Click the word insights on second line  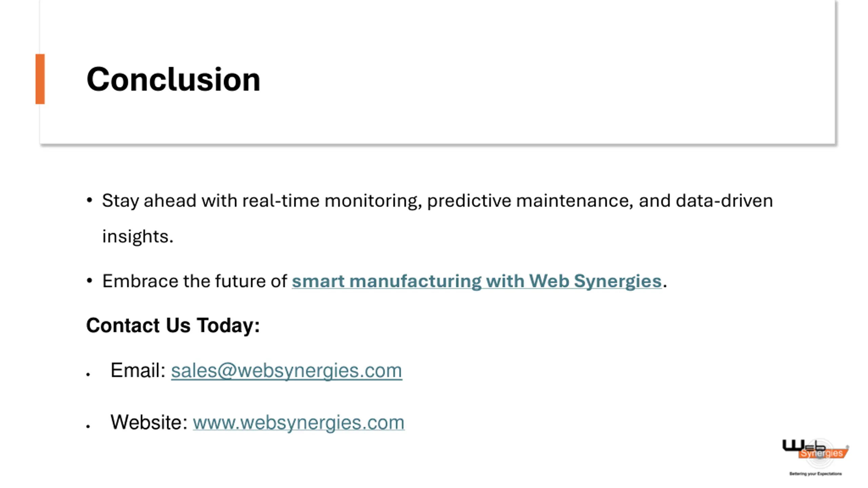click(x=137, y=237)
